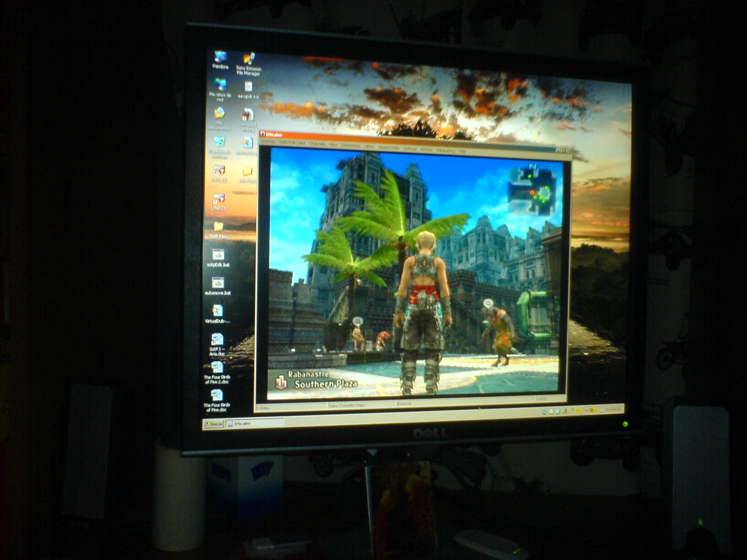Click the Video (TomsMoComp) status field
747x560 pixels.
[362, 405]
